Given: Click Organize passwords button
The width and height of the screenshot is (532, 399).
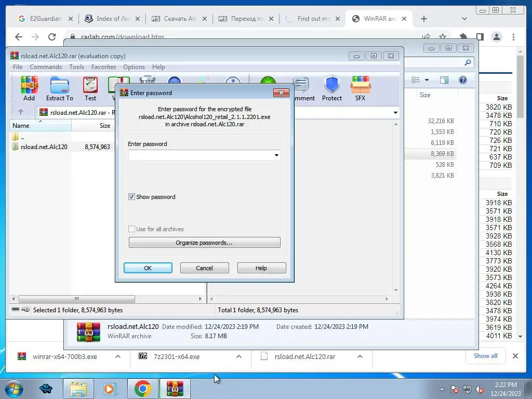Looking at the screenshot, I should [x=204, y=242].
